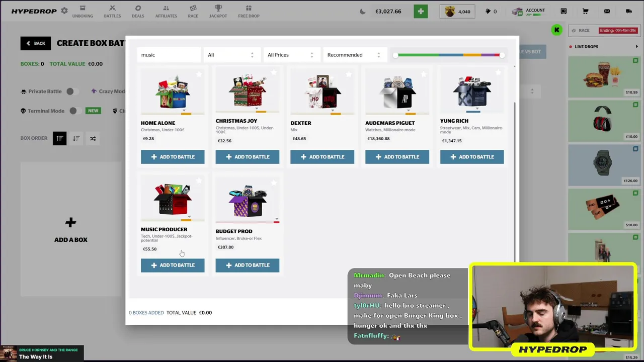Open the 'Recommended' sort dropdown

pos(354,55)
